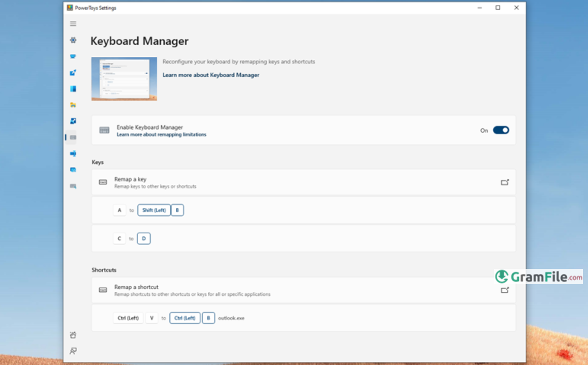Click the Remap a key row
This screenshot has width=588, height=365.
tap(303, 182)
